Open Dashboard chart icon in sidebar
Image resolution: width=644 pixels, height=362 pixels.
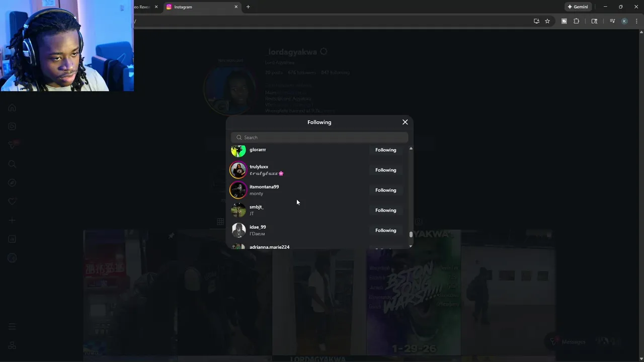pyautogui.click(x=12, y=239)
